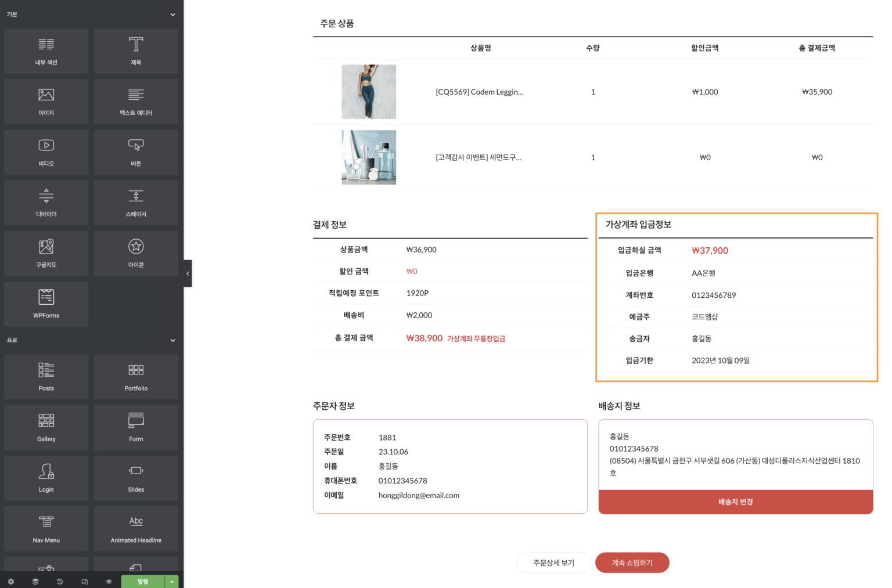The width and height of the screenshot is (892, 588).
Task: Click the Codem Leggings product thumbnail
Action: point(369,92)
